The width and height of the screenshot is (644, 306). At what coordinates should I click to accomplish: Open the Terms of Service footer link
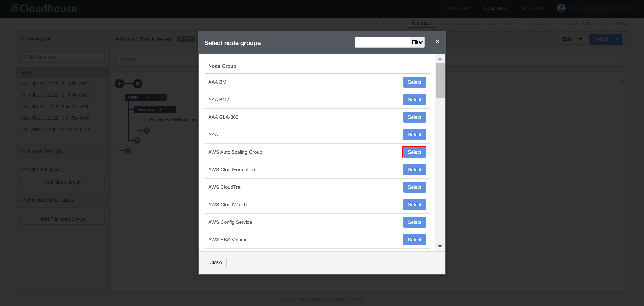pos(328,299)
